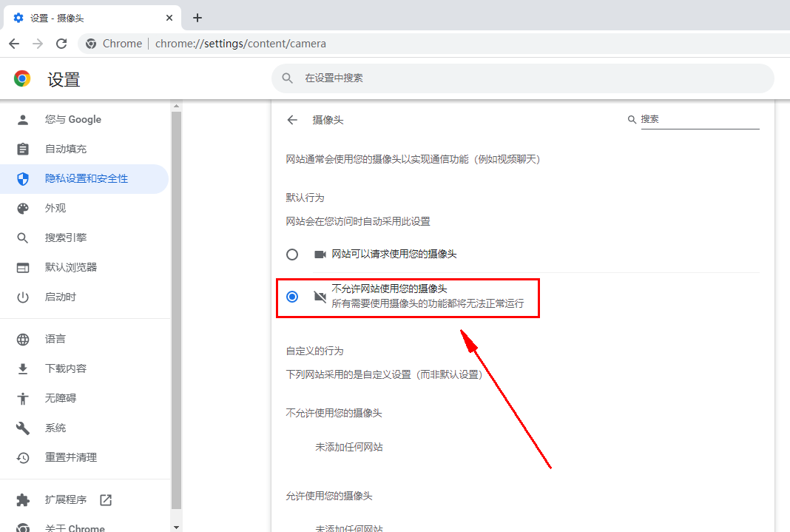The height and width of the screenshot is (532, 790).
Task: Select 网站可以请求使用您的摄像头 radio button
Action: coord(292,255)
